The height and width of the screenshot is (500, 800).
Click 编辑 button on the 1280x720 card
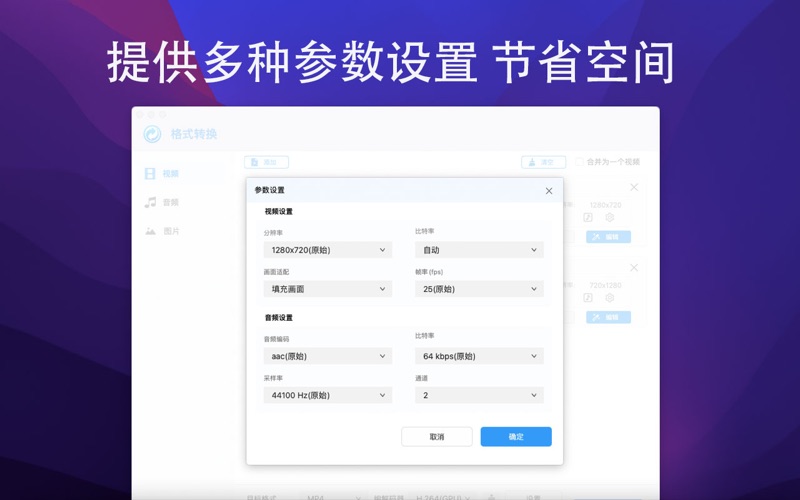[x=608, y=237]
